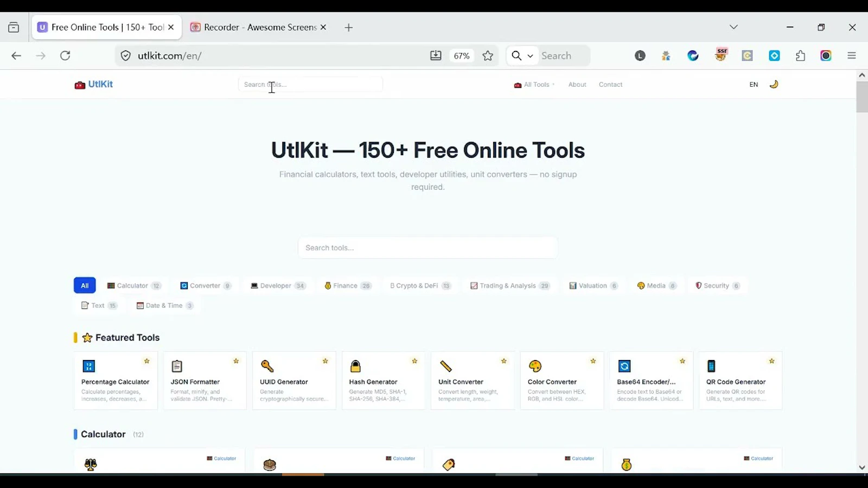Open the Unit Converter ruler icon

pos(446,367)
